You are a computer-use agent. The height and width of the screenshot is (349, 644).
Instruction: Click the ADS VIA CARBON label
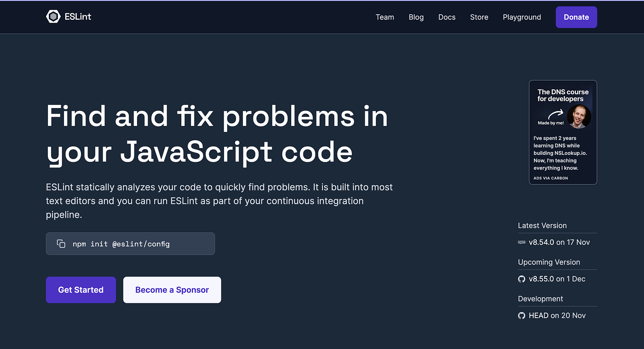click(551, 178)
